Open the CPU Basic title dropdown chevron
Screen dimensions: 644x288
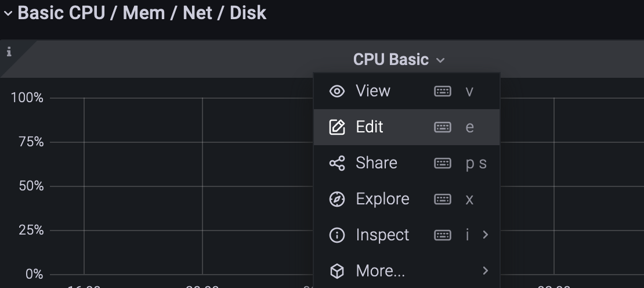click(x=440, y=60)
